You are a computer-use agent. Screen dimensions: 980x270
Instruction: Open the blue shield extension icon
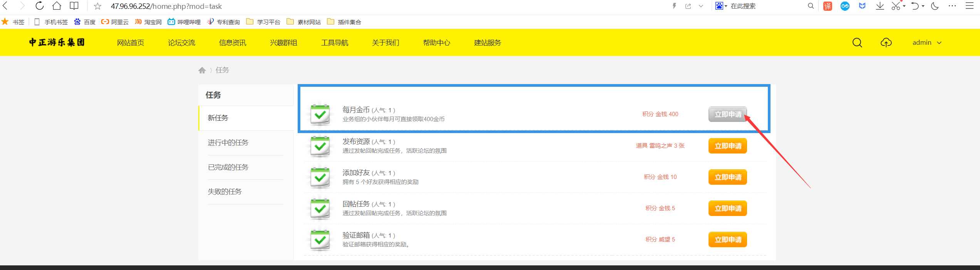862,6
